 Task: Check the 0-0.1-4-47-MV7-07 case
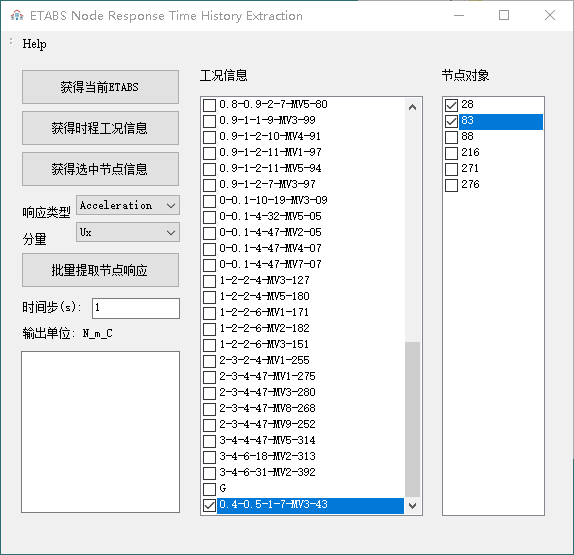click(209, 265)
